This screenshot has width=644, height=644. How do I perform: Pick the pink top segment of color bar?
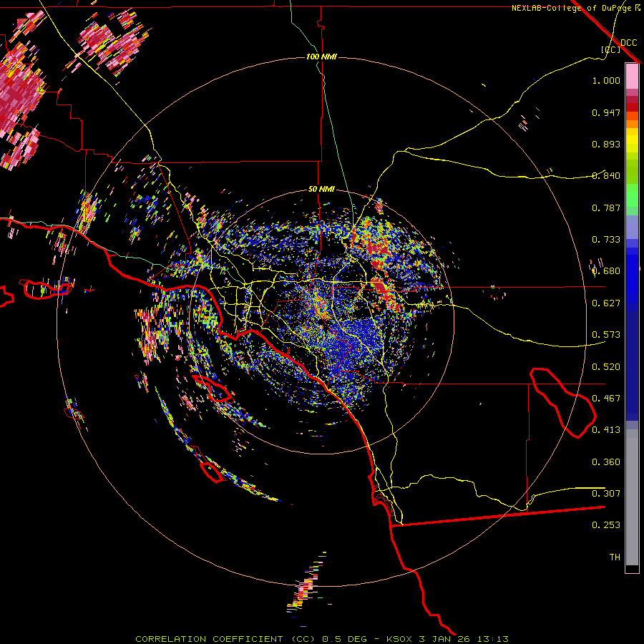(632, 77)
